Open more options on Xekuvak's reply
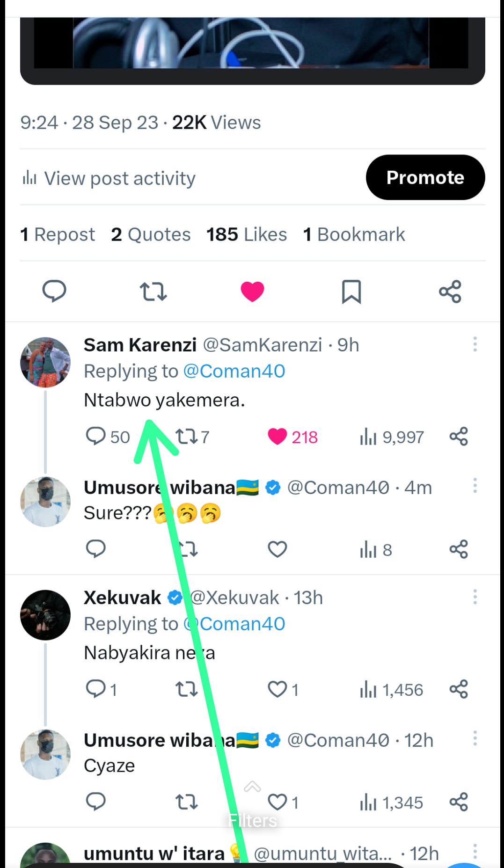504x868 pixels. 475,597
